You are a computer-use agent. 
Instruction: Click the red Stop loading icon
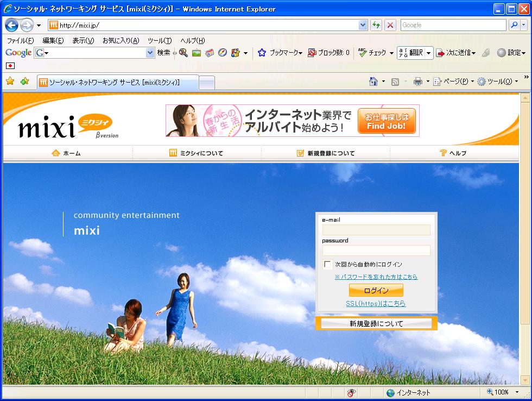(x=390, y=25)
